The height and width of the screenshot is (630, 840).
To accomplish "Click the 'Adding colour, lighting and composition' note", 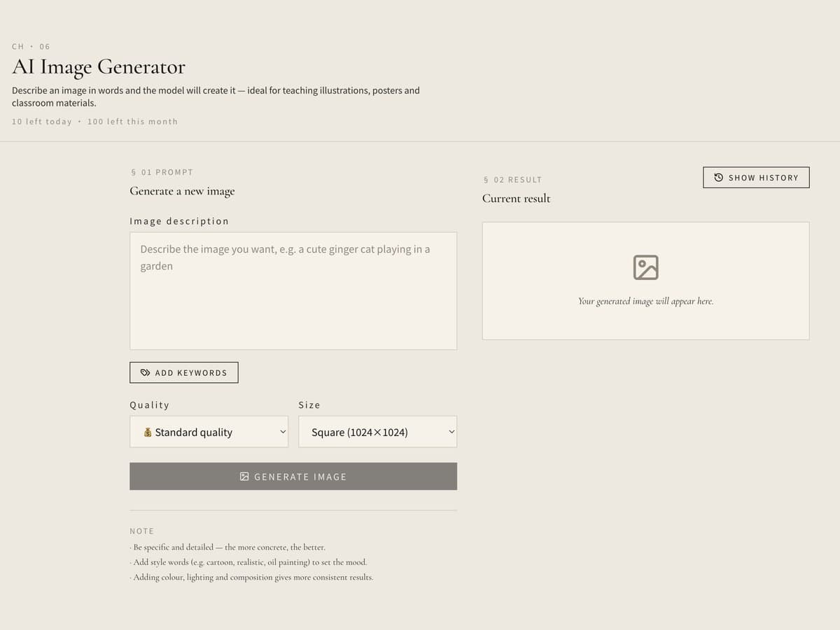I will [x=251, y=577].
